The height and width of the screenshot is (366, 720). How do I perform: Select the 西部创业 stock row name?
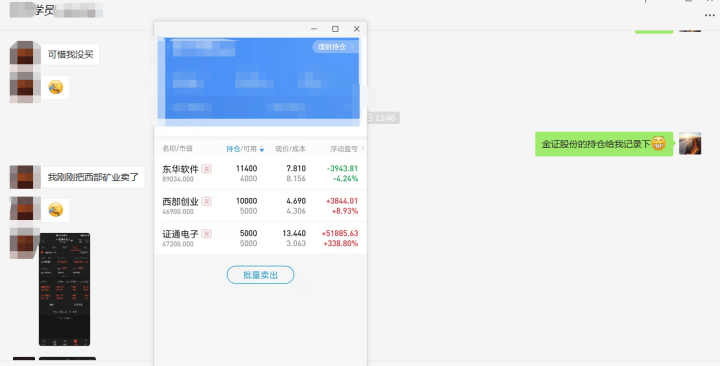(180, 202)
